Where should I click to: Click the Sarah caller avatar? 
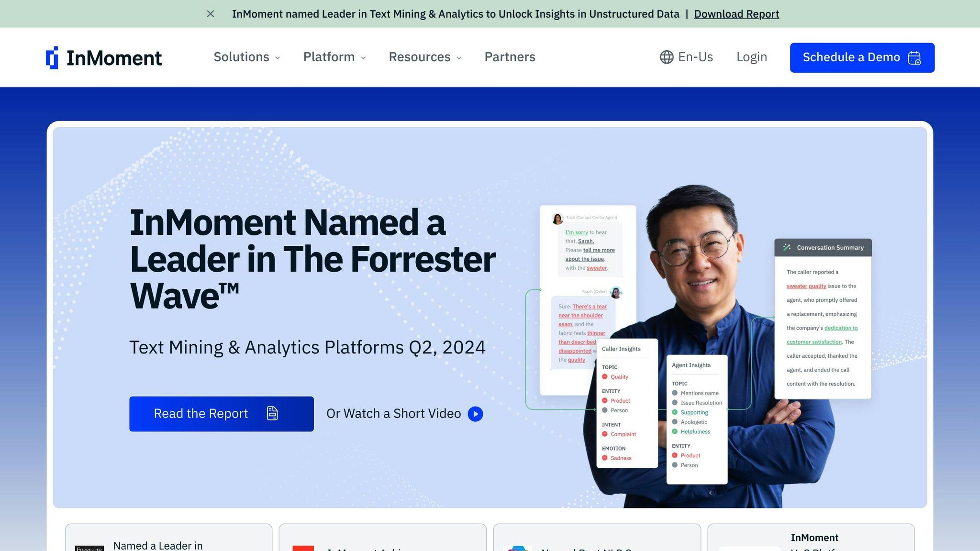[x=616, y=292]
